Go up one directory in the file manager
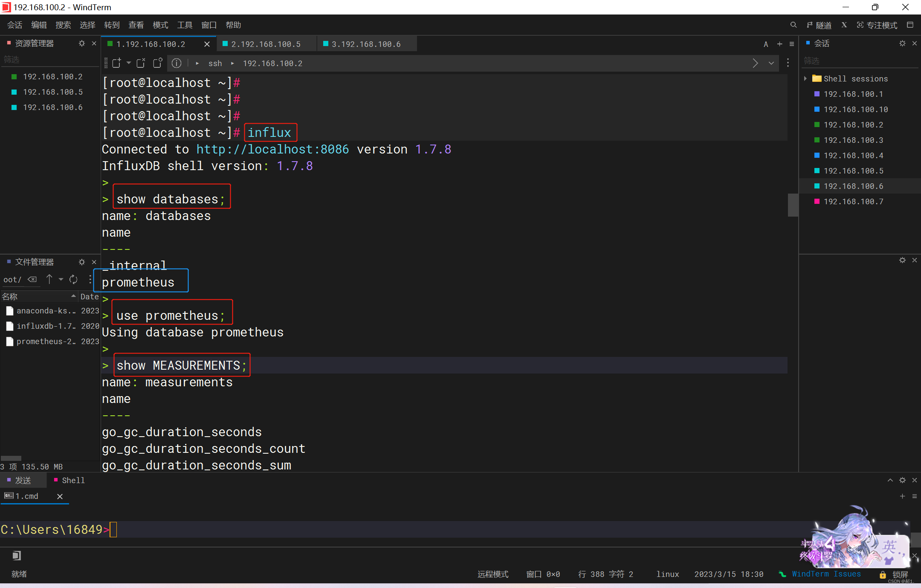The width and height of the screenshot is (921, 588). 49,279
